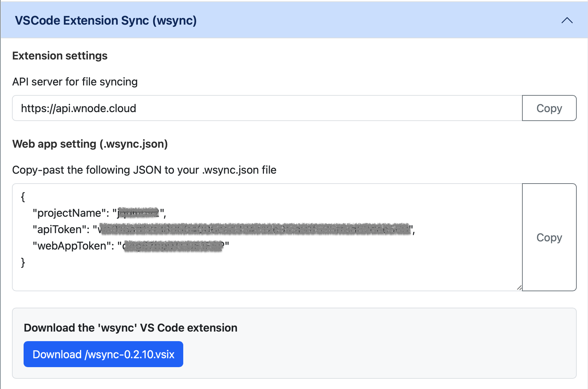Click the textarea resize handle
Viewport: 588px width, 389px height.
(x=519, y=287)
